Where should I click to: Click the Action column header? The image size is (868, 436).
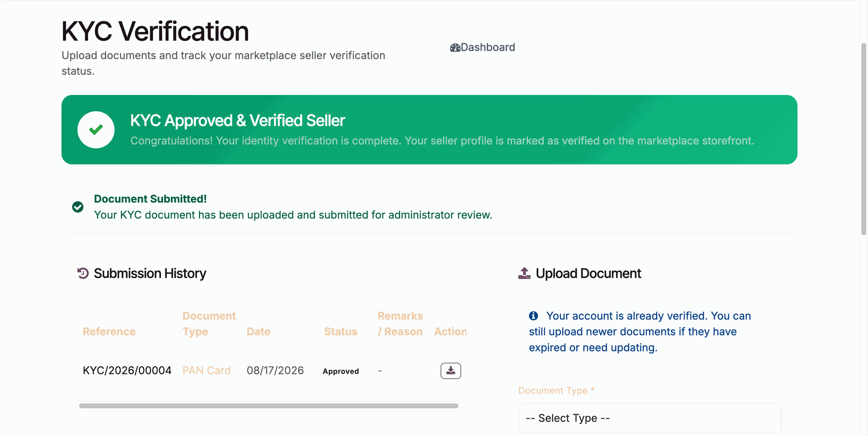coord(451,332)
